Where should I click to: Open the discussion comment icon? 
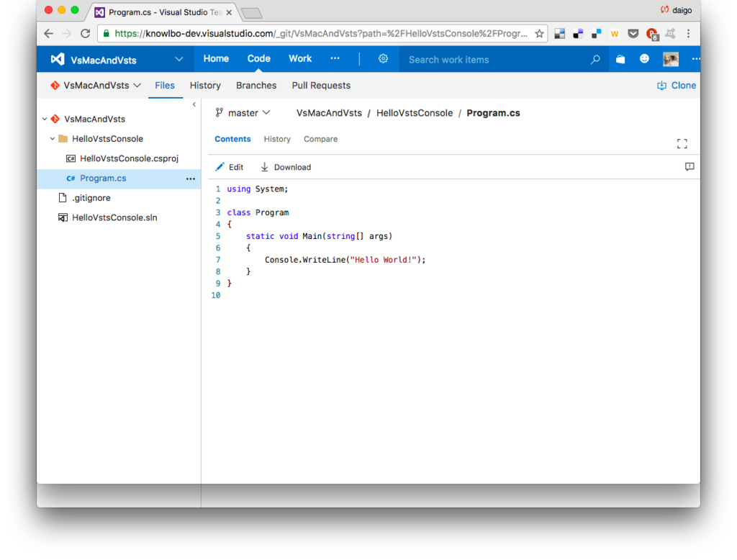click(689, 167)
